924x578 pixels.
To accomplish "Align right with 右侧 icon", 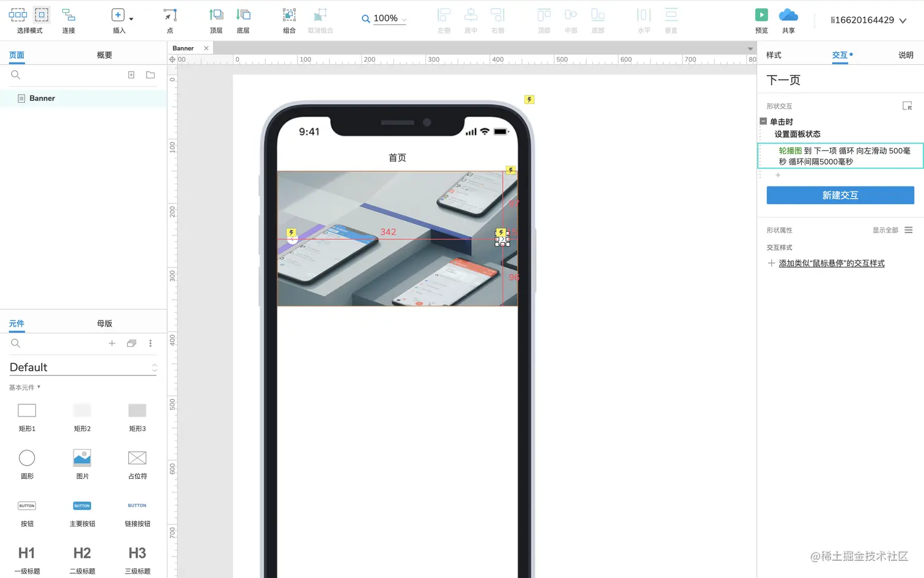I will point(497,15).
